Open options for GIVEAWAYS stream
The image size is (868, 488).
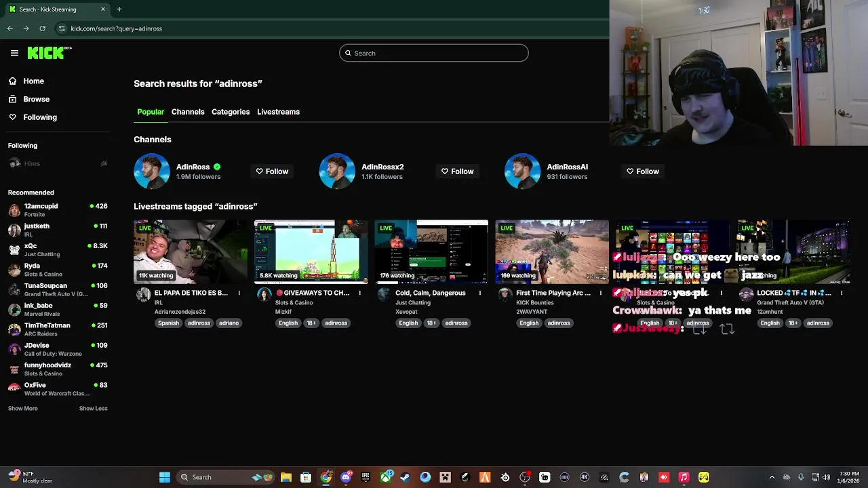point(359,293)
